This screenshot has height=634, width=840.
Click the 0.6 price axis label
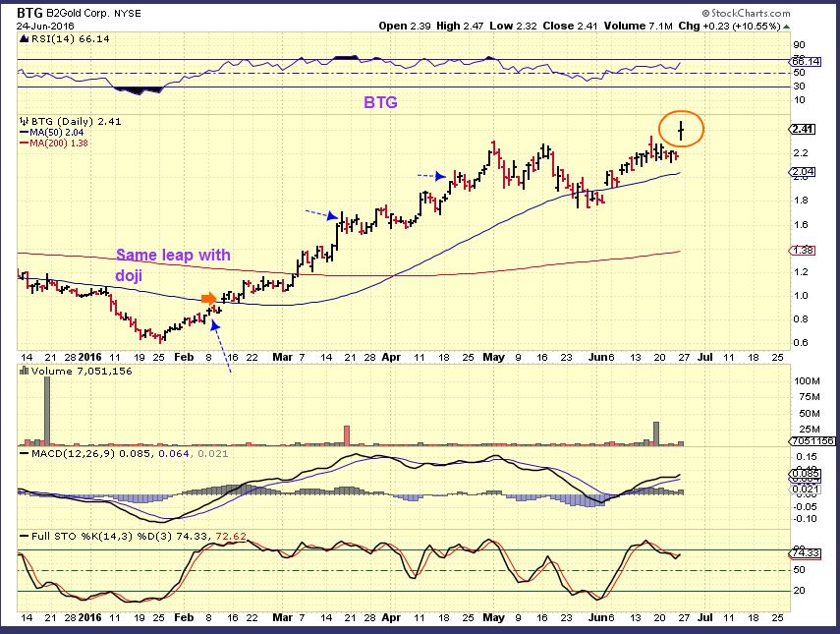(801, 342)
